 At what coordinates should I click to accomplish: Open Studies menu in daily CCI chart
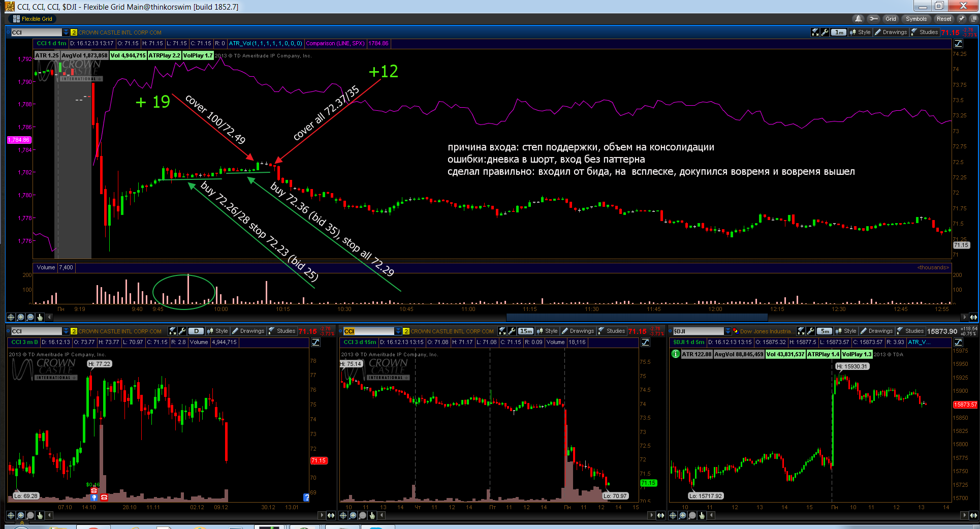282,331
